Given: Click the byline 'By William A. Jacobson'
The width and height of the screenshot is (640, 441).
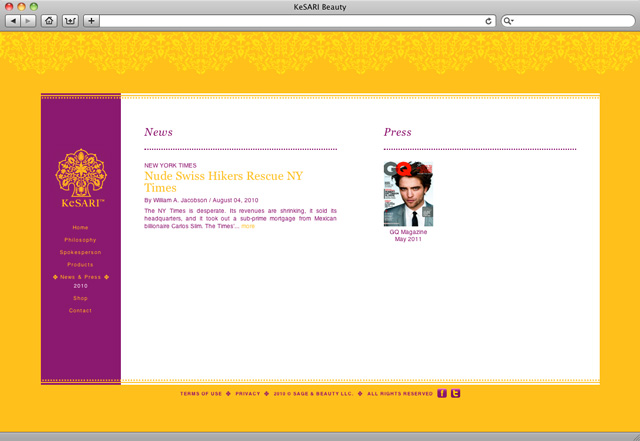Looking at the screenshot, I should pyautogui.click(x=176, y=200).
